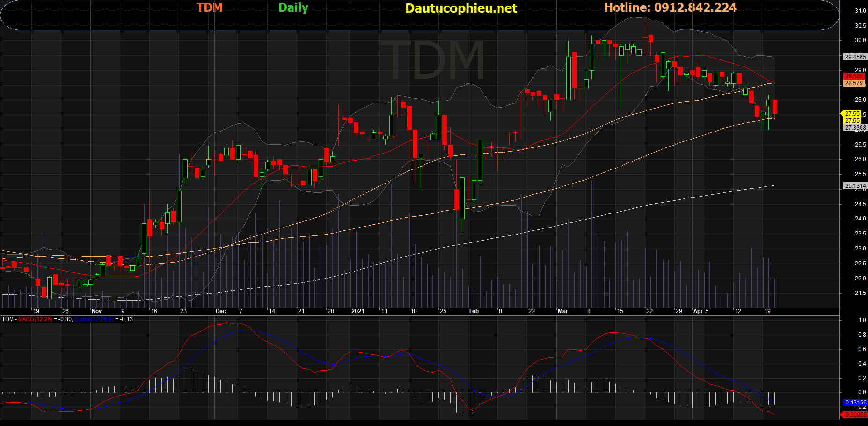Click the green Daily timeframe label

tap(293, 7)
